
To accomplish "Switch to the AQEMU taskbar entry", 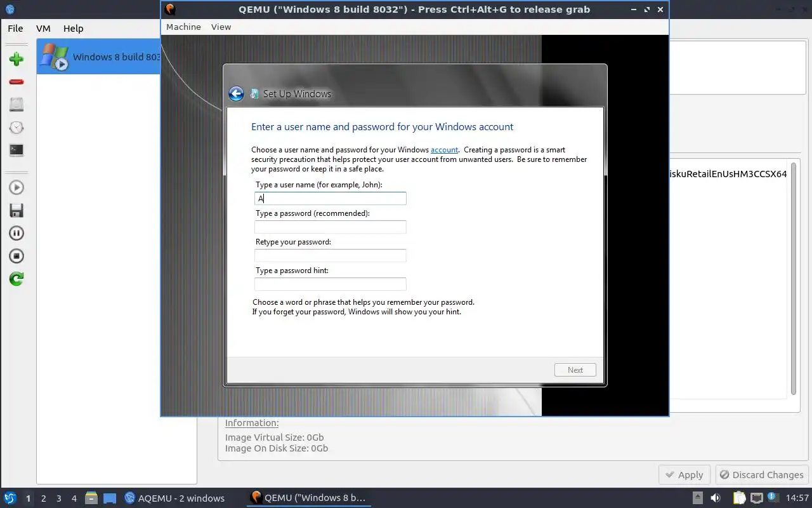I will 174,498.
